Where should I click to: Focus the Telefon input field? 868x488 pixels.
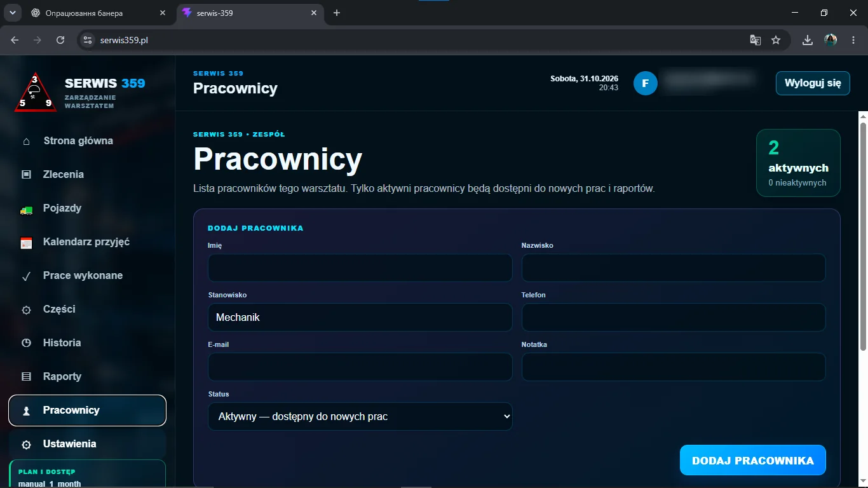[674, 318]
